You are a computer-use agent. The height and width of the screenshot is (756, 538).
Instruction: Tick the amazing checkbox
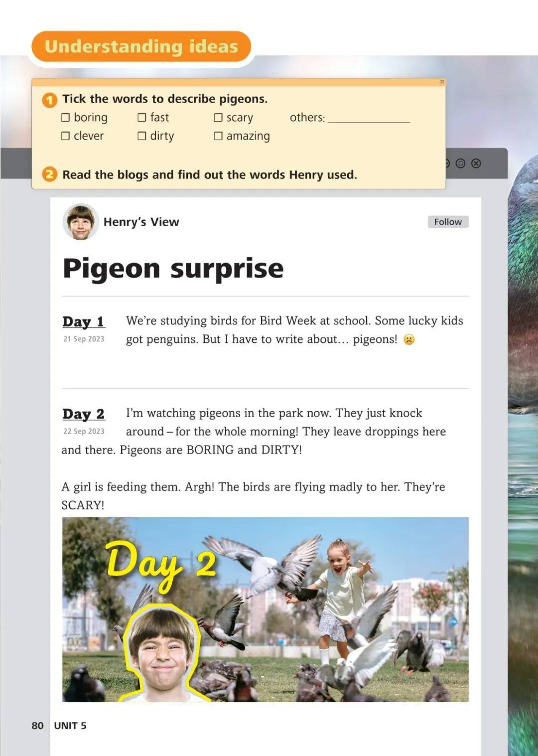pyautogui.click(x=218, y=136)
